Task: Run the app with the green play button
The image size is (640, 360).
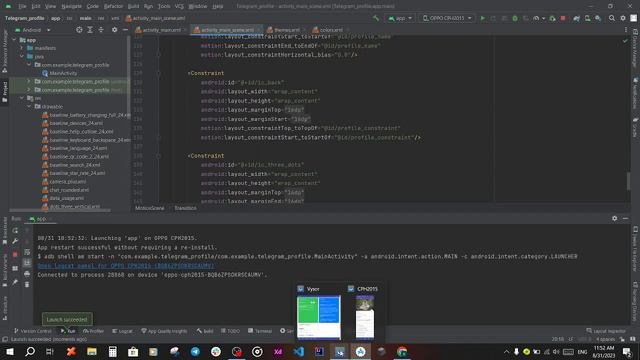Action: (483, 18)
